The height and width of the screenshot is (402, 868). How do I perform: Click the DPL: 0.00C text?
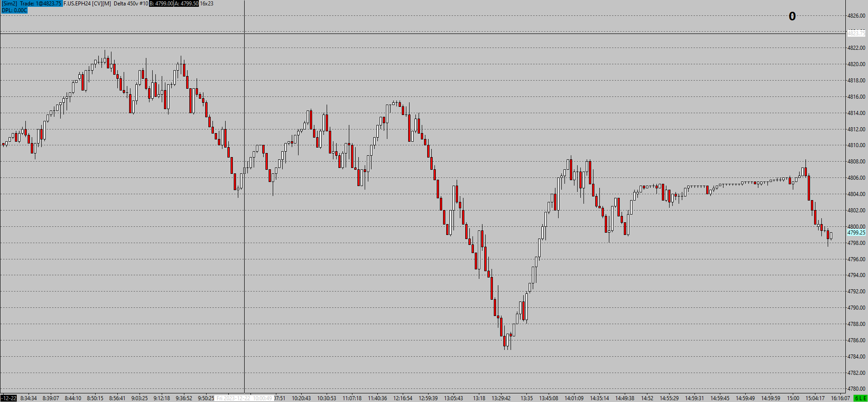coord(14,10)
